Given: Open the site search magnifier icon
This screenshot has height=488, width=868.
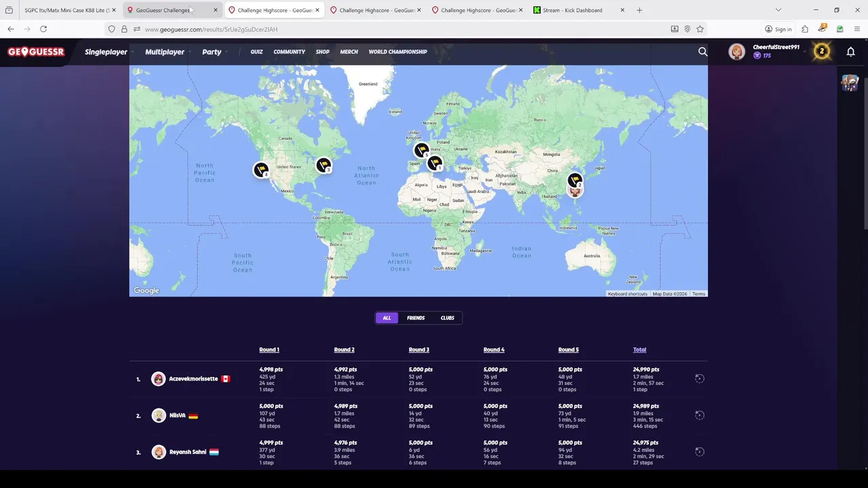Looking at the screenshot, I should (x=703, y=52).
